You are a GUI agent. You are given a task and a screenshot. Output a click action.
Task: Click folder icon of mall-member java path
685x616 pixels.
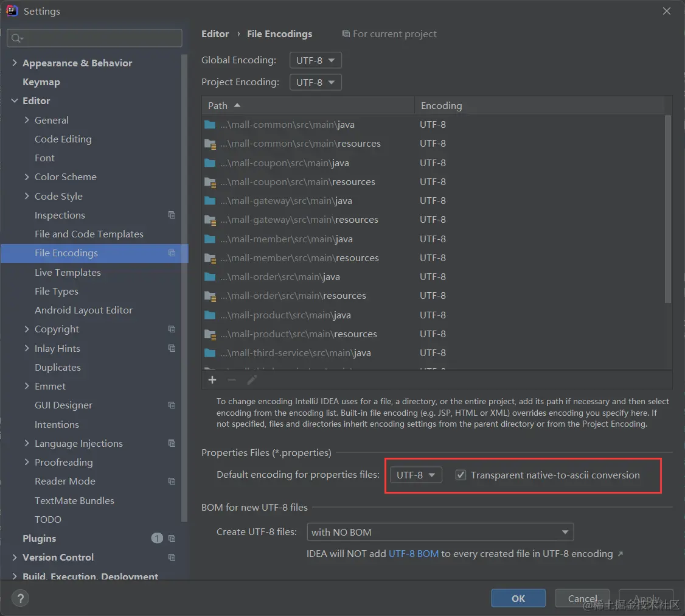point(210,239)
